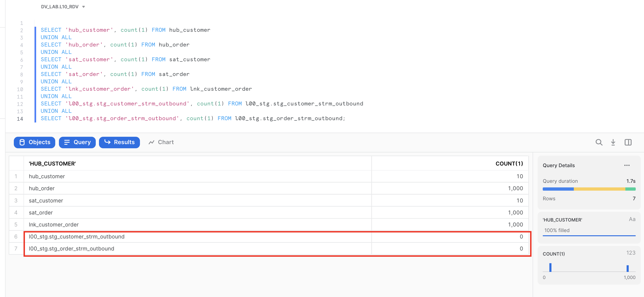Click the Query button

point(77,142)
